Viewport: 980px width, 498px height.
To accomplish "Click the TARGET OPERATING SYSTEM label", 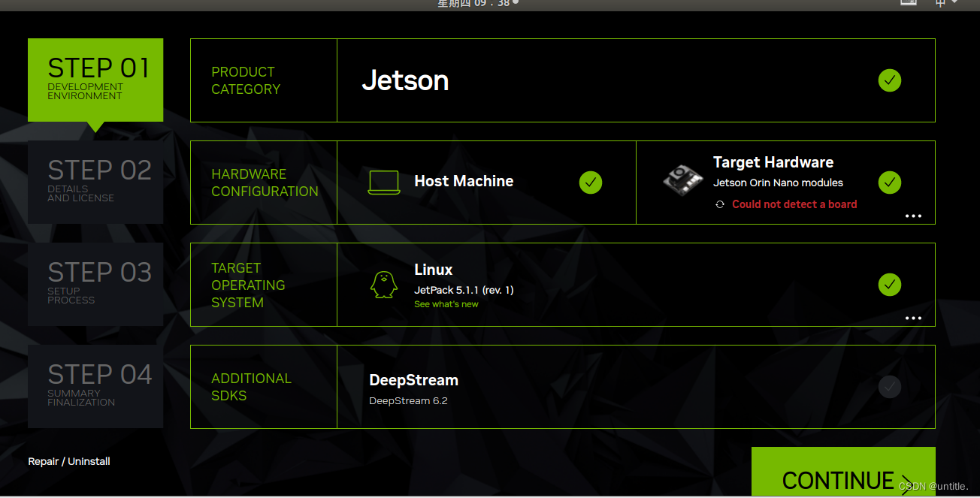I will [x=248, y=285].
